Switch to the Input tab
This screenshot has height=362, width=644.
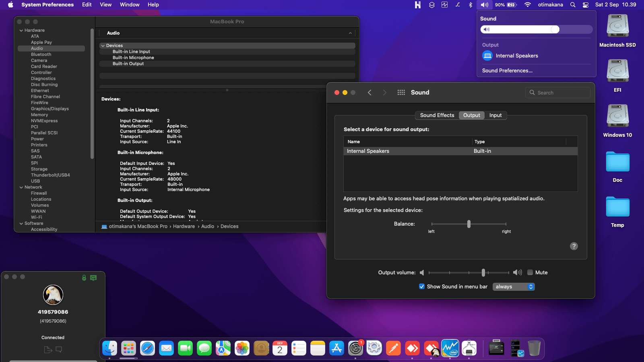tap(495, 115)
